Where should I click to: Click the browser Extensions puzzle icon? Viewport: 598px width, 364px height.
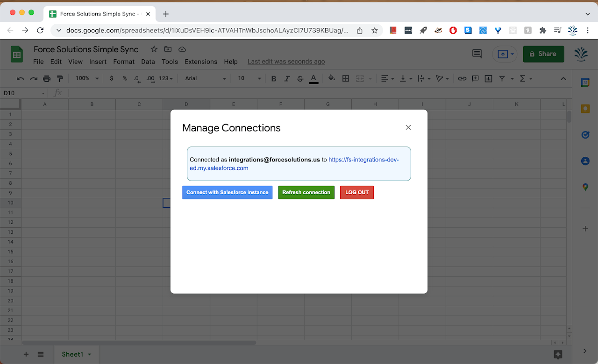coord(542,30)
